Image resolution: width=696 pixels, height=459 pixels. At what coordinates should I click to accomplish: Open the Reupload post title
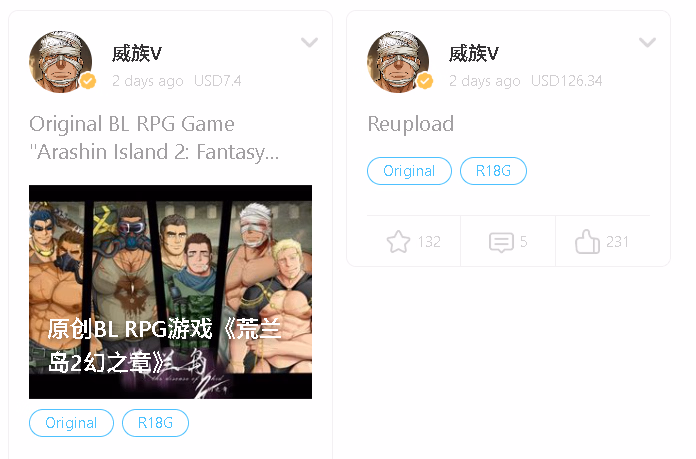[x=411, y=124]
